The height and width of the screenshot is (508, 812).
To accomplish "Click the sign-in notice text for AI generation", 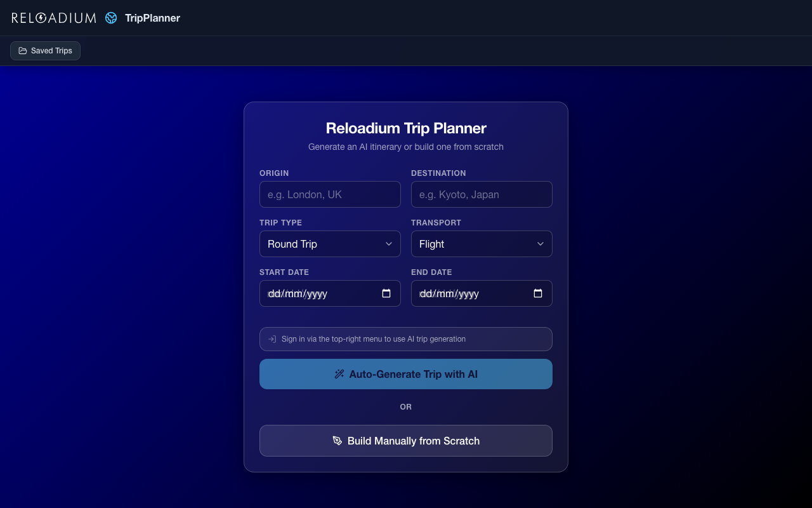I will click(x=374, y=339).
